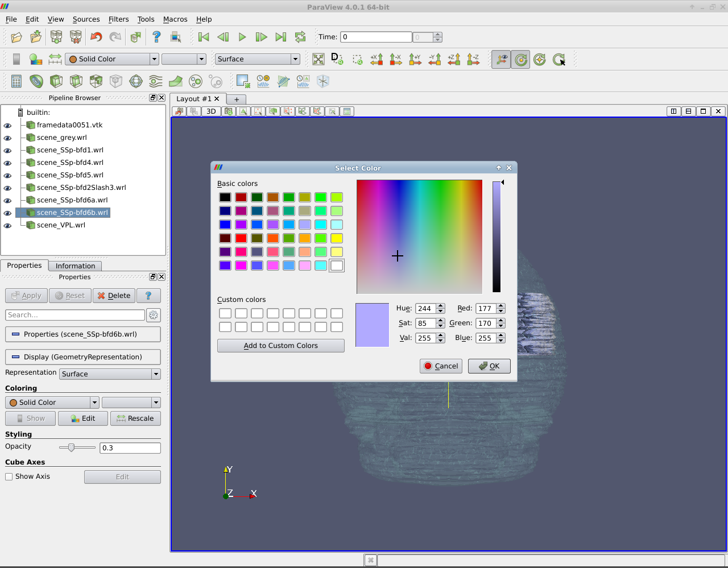Click Add to Custom Colors button
The image size is (728, 568).
(280, 346)
